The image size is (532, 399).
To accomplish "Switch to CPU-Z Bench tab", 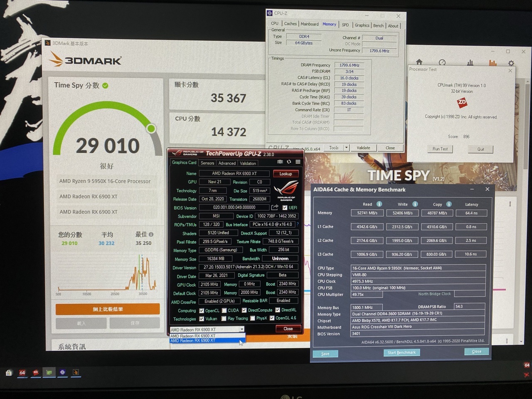I will pyautogui.click(x=378, y=26).
